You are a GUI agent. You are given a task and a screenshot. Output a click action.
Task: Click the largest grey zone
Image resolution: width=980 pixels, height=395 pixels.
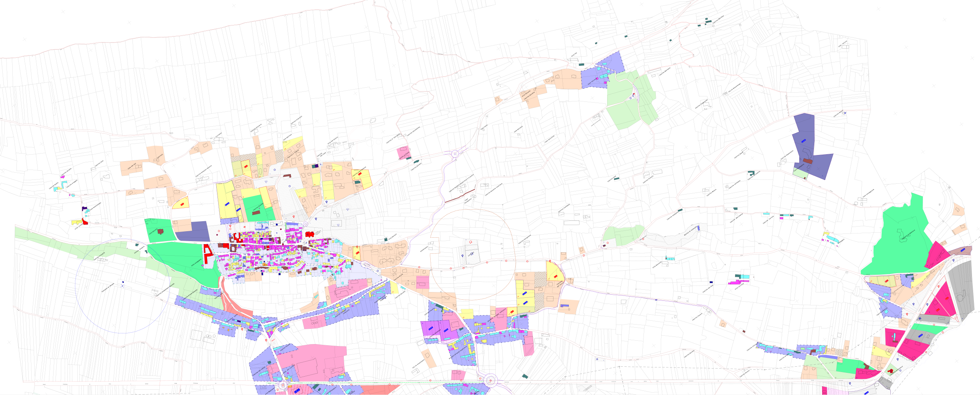tap(961, 291)
